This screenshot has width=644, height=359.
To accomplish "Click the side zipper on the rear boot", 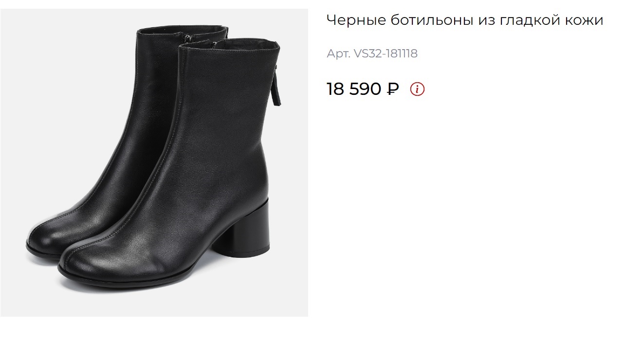I will 188,37.
